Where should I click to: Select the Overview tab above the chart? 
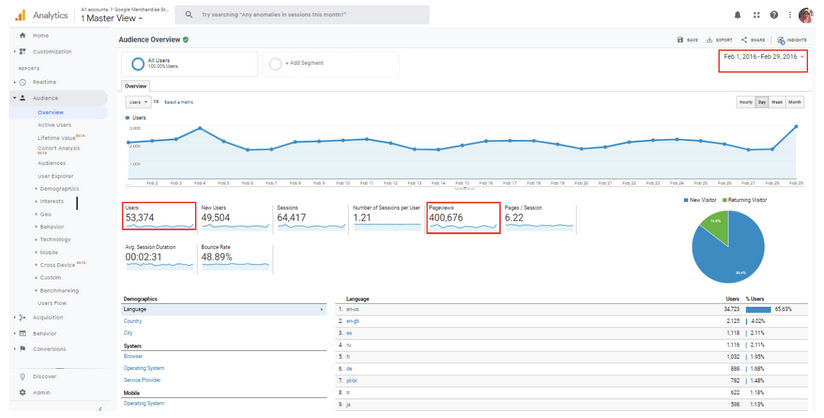(x=135, y=86)
